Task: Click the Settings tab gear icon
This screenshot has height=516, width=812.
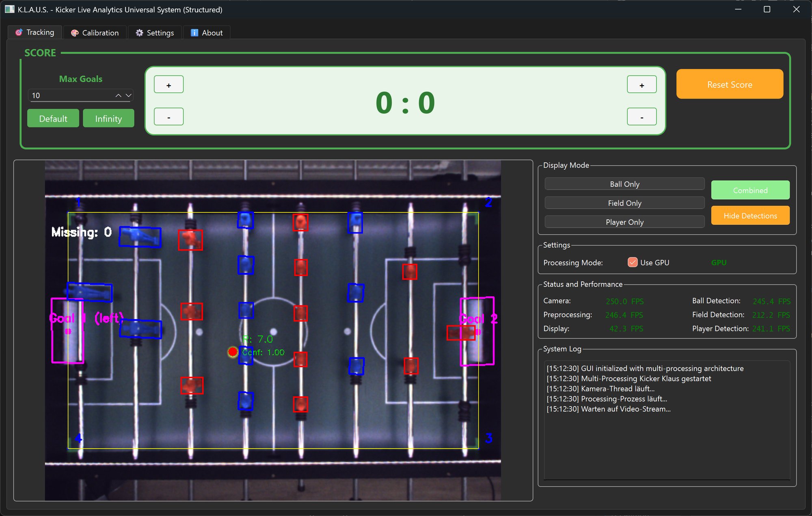Action: click(139, 33)
